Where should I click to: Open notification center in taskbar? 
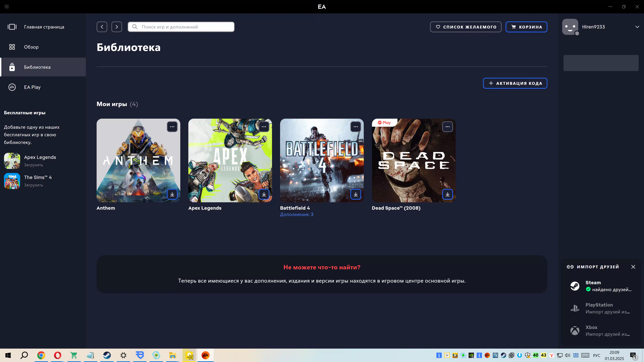click(633, 355)
